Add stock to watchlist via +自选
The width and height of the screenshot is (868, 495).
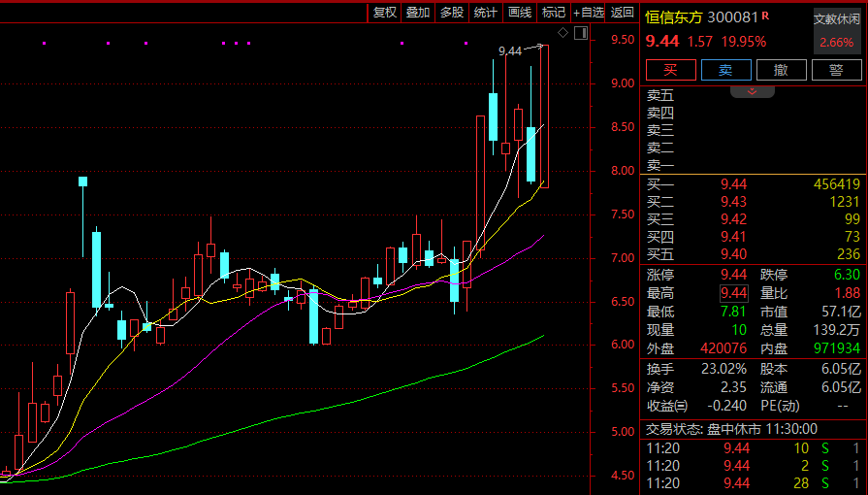[x=589, y=13]
